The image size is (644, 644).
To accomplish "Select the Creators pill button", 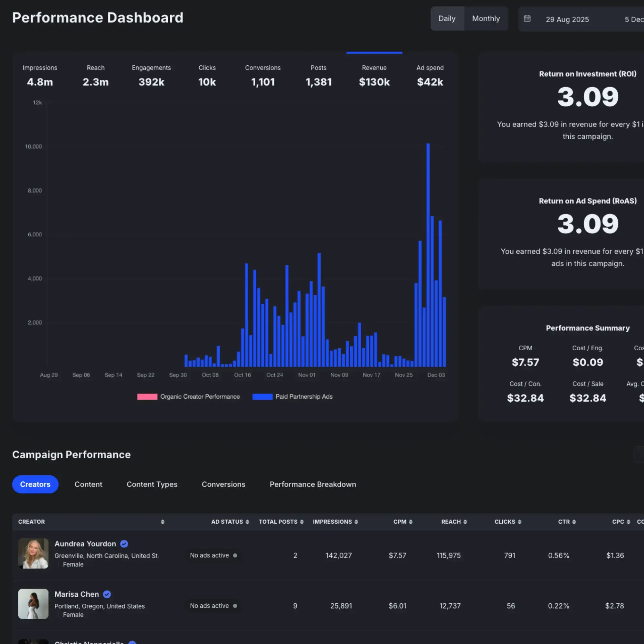I will [35, 484].
